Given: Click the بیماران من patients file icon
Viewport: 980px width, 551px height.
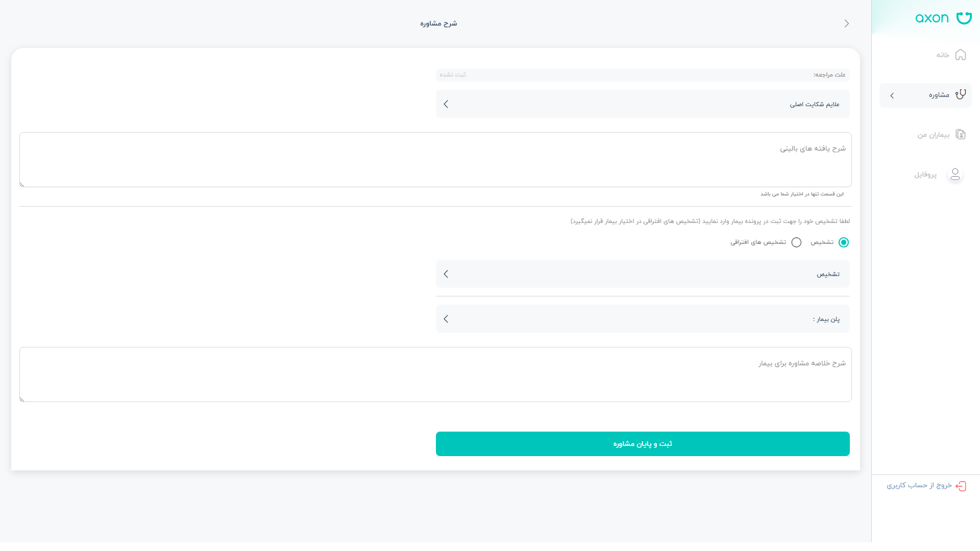Looking at the screenshot, I should click(960, 135).
